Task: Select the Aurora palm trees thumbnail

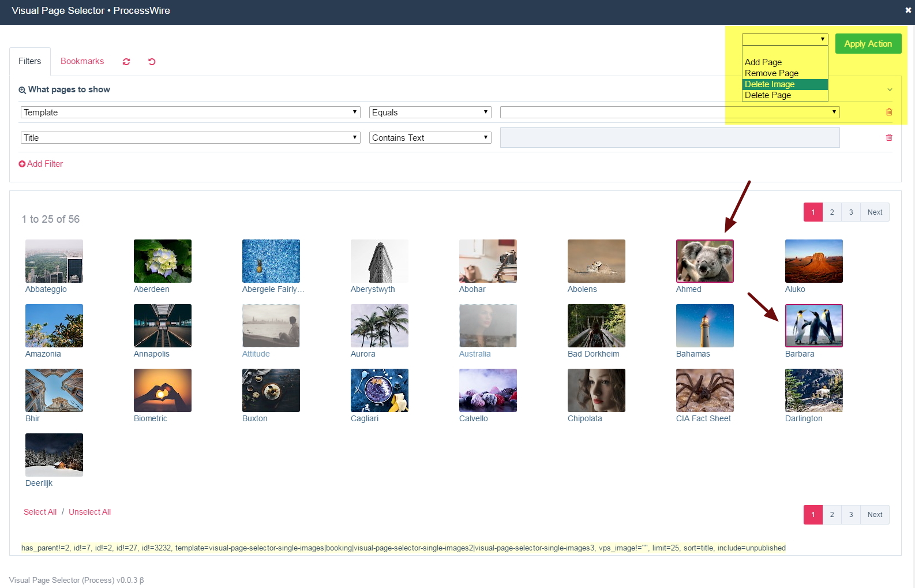Action: (380, 325)
